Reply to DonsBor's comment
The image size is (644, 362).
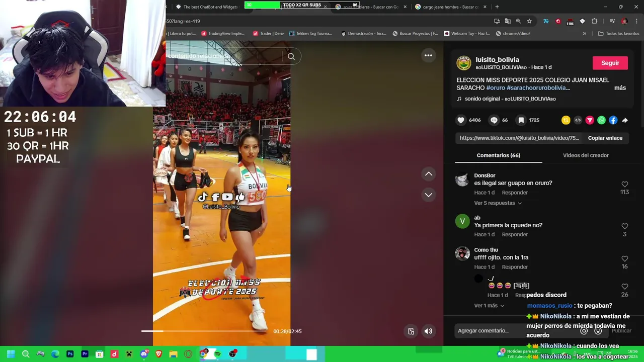[x=515, y=193]
